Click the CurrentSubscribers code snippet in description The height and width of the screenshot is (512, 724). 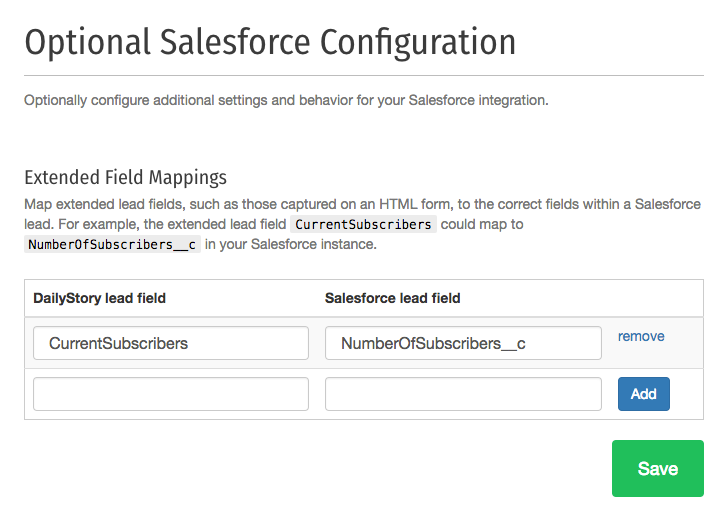click(363, 224)
